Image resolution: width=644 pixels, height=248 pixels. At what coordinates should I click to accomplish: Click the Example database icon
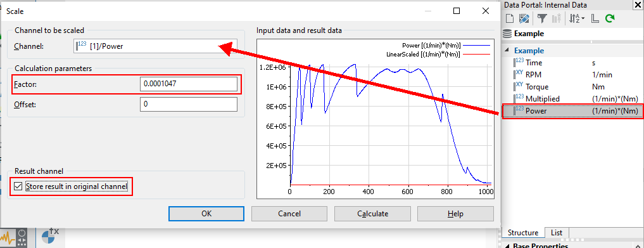[507, 34]
